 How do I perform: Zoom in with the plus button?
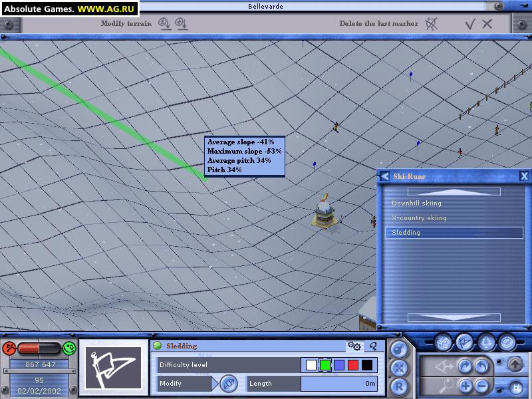pyautogui.click(x=465, y=386)
